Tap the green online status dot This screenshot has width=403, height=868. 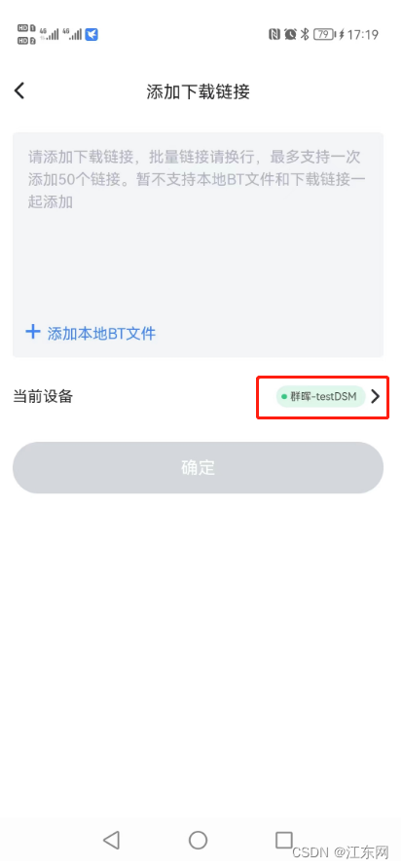click(x=284, y=396)
